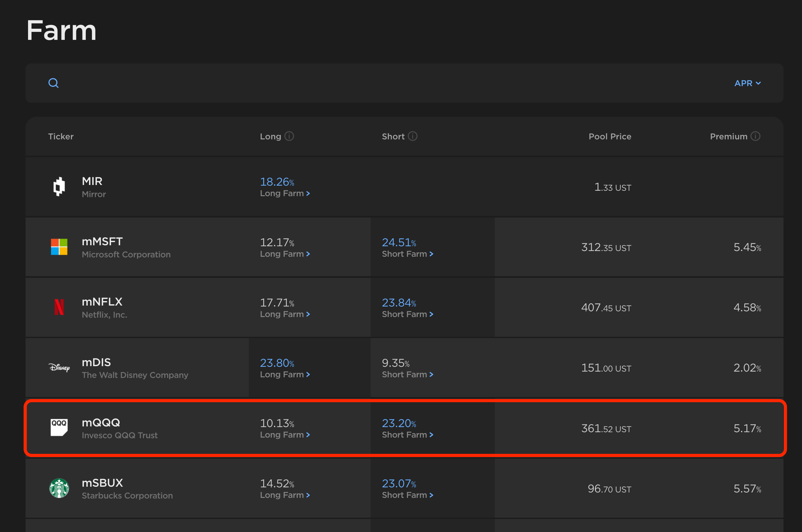This screenshot has height=532, width=802.
Task: Click the 23.20% mQQQ short APR
Action: click(399, 423)
